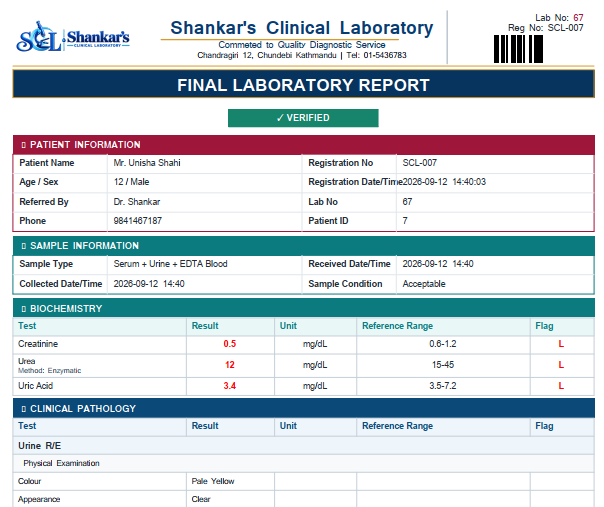Click Biochemistry 'Result' column header

pyautogui.click(x=205, y=326)
